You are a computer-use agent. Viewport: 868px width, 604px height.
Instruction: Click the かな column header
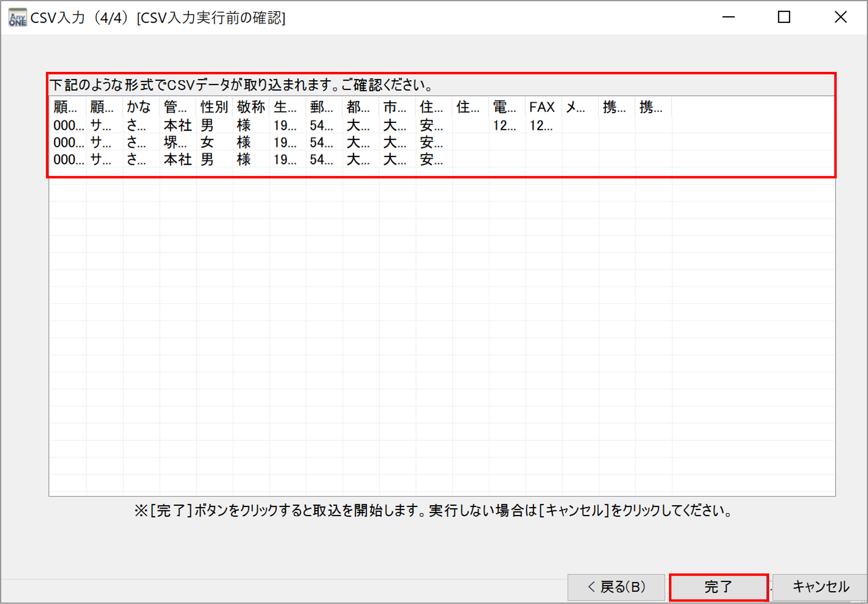(x=138, y=108)
